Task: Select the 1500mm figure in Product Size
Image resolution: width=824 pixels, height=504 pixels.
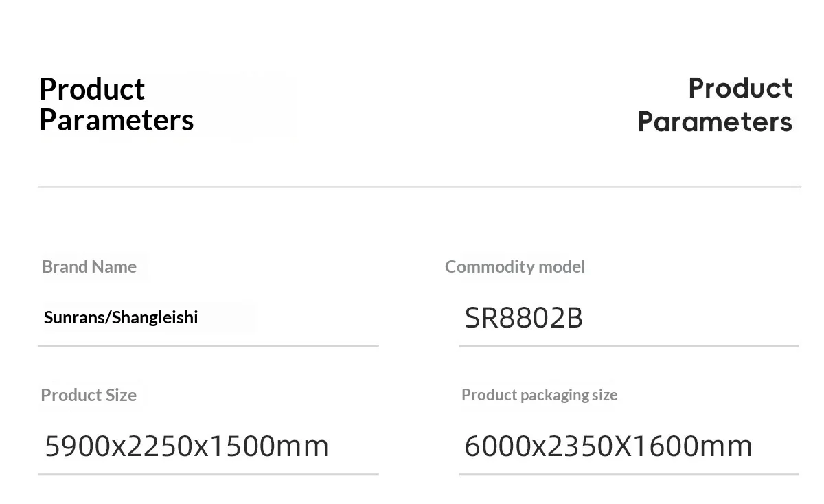Action: pos(270,446)
